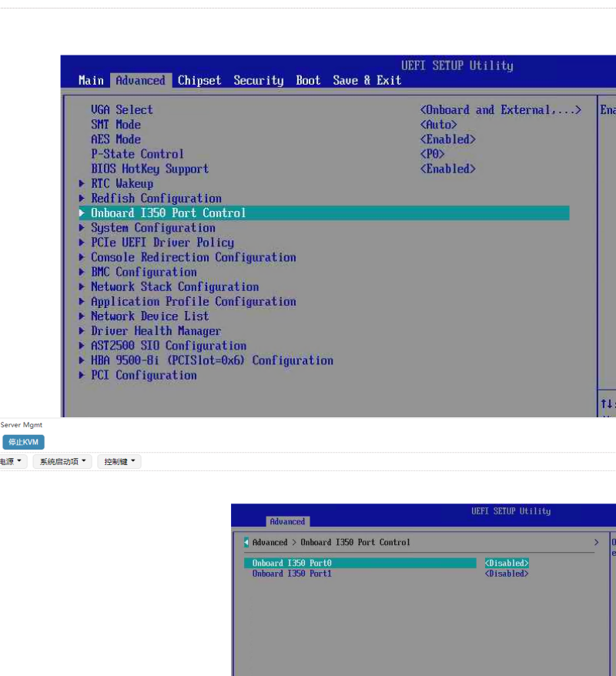Open BMC Configuration submenu
The width and height of the screenshot is (616, 676).
(x=143, y=272)
